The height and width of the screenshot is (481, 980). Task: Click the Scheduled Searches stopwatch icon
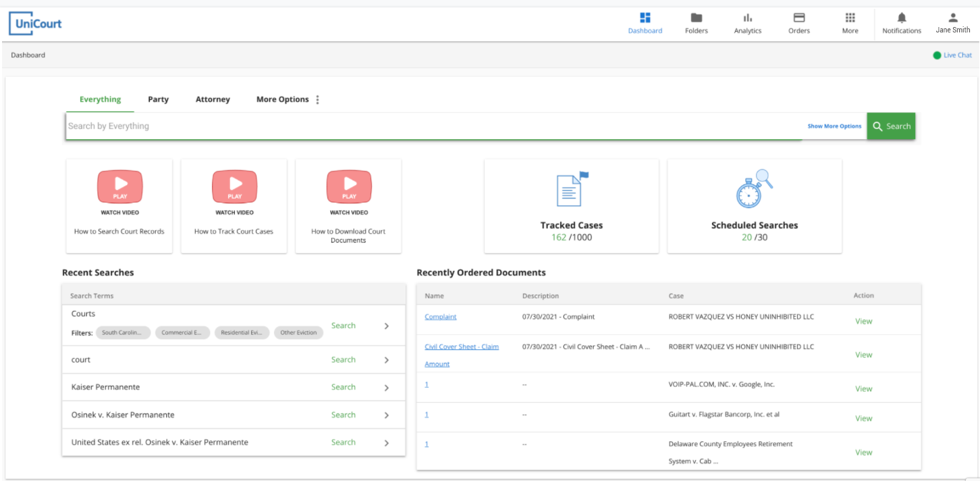754,188
